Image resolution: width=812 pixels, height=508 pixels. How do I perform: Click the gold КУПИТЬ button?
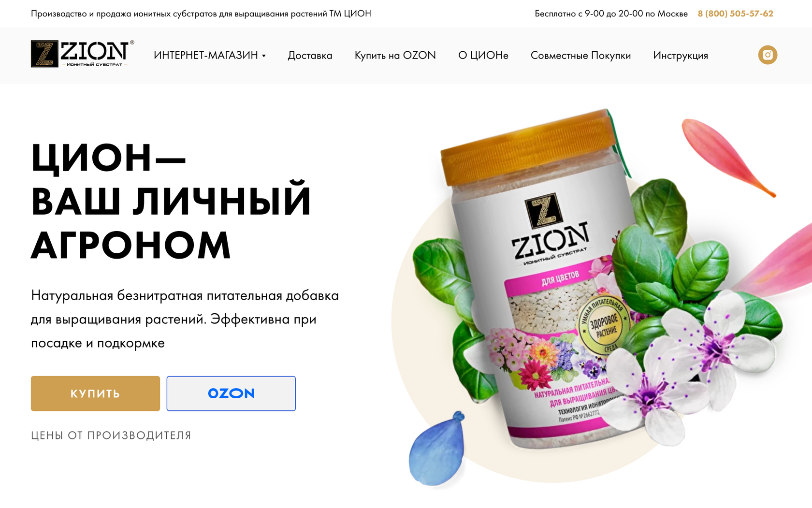(95, 393)
